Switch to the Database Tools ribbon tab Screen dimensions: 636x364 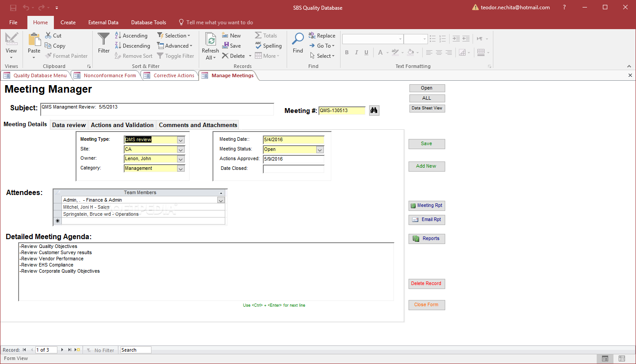pos(149,23)
